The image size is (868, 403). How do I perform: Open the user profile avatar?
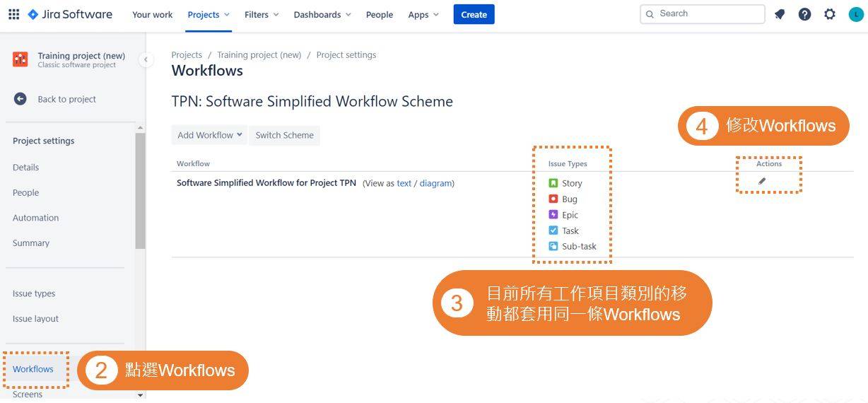point(855,14)
